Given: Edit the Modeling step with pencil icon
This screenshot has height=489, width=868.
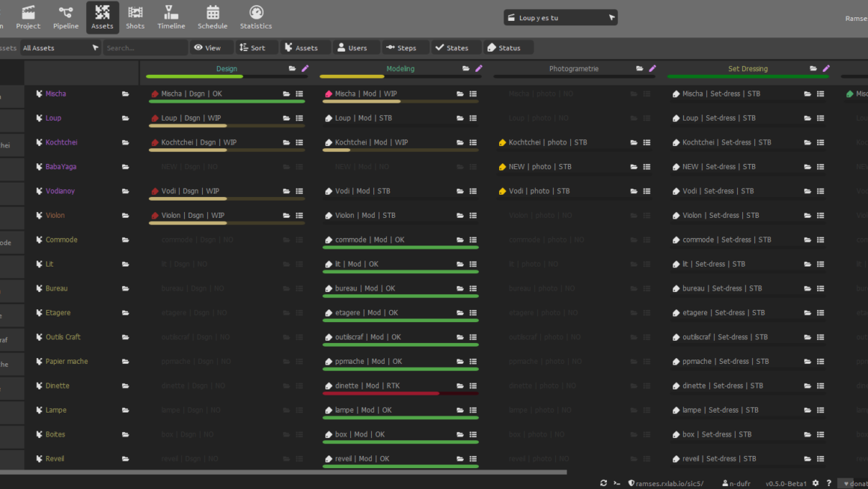Looking at the screenshot, I should [x=479, y=69].
